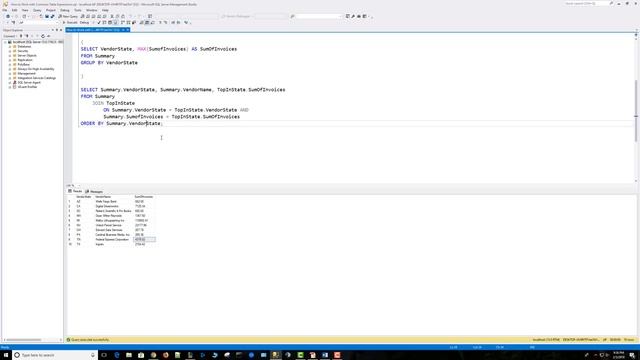Image resolution: width=640 pixels, height=360 pixels.
Task: Open the Edit menu
Action: pos(15,10)
